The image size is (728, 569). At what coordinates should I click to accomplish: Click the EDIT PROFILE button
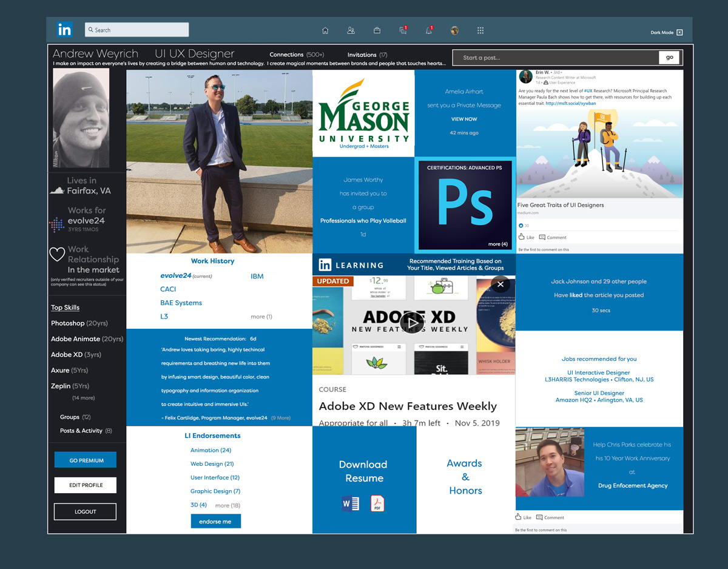point(86,485)
